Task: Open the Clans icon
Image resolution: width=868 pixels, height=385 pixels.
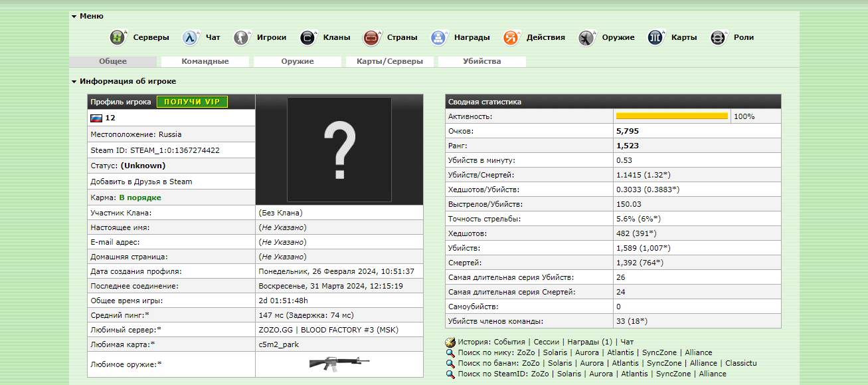Action: (308, 38)
